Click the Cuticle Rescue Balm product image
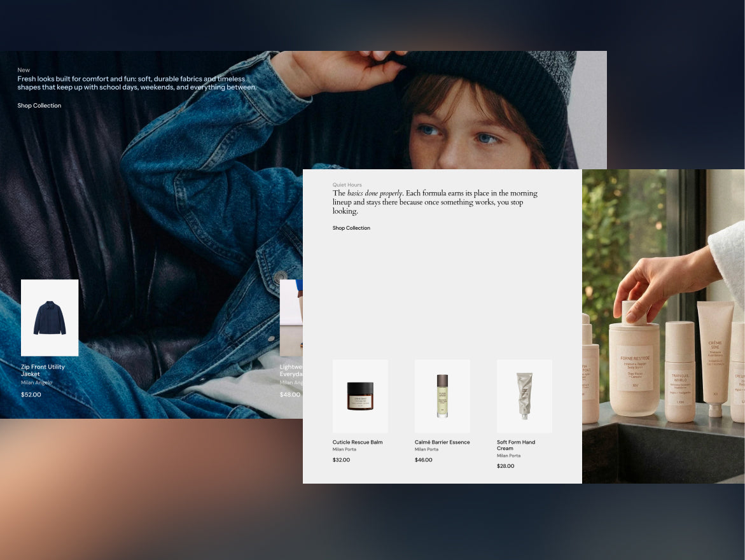Screen dimensions: 745x560 point(360,396)
